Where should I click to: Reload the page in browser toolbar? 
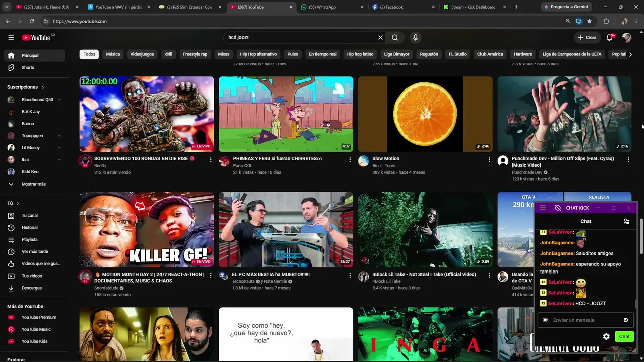(32, 21)
